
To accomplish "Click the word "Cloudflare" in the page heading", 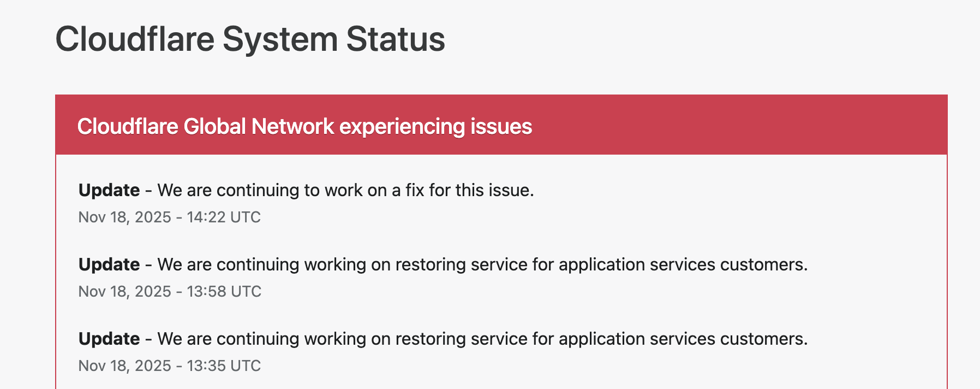I will [x=135, y=39].
